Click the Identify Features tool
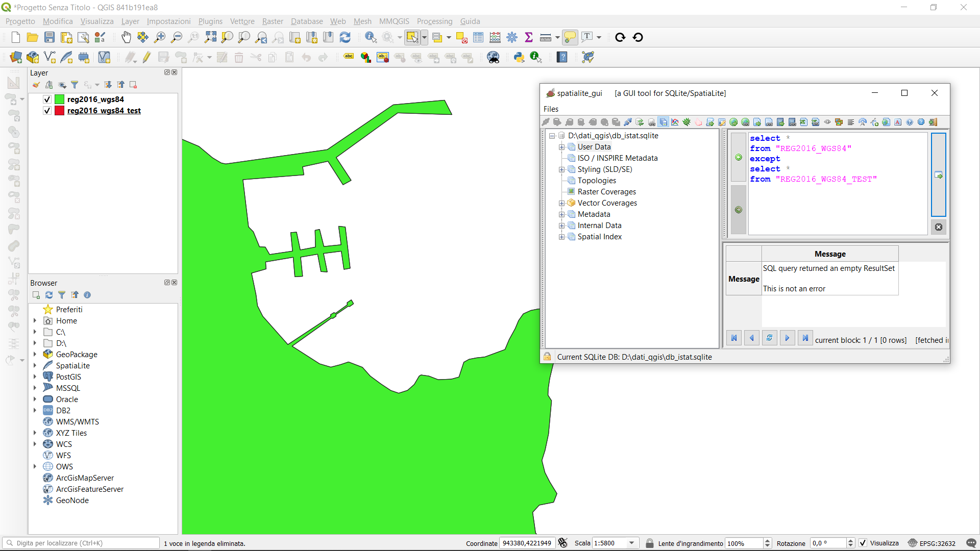Screen dimensions: 980x551 pos(371,37)
